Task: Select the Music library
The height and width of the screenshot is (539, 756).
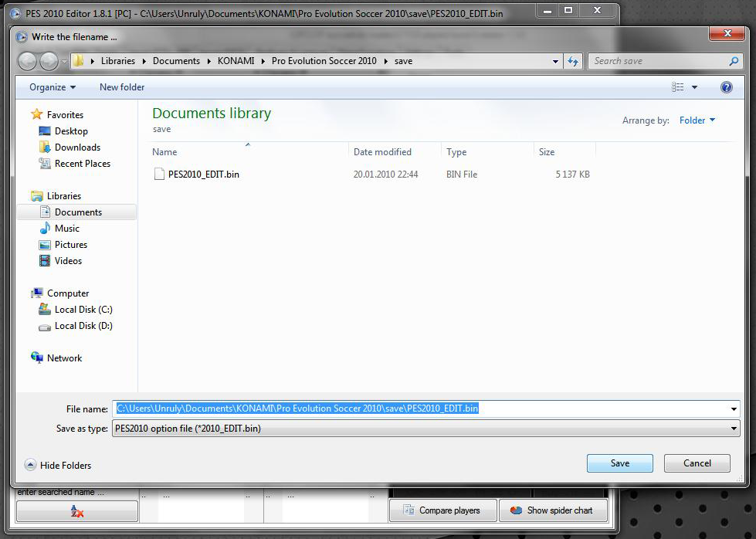Action: point(66,229)
